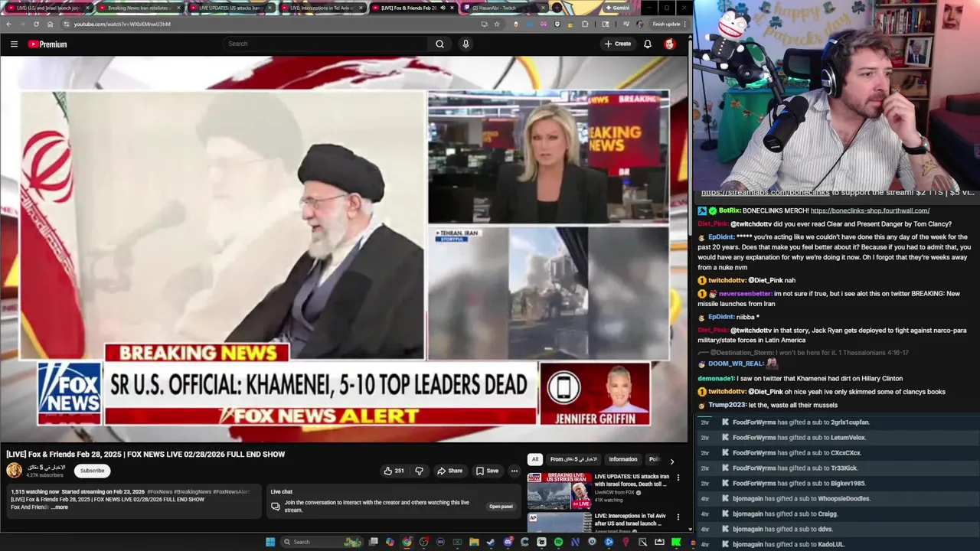Click chat username 'Trump2023'

(727, 405)
